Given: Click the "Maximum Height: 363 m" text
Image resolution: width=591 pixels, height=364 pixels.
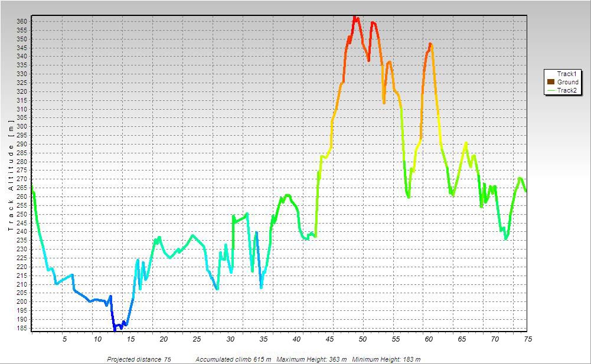Looking at the screenshot, I should tap(312, 359).
